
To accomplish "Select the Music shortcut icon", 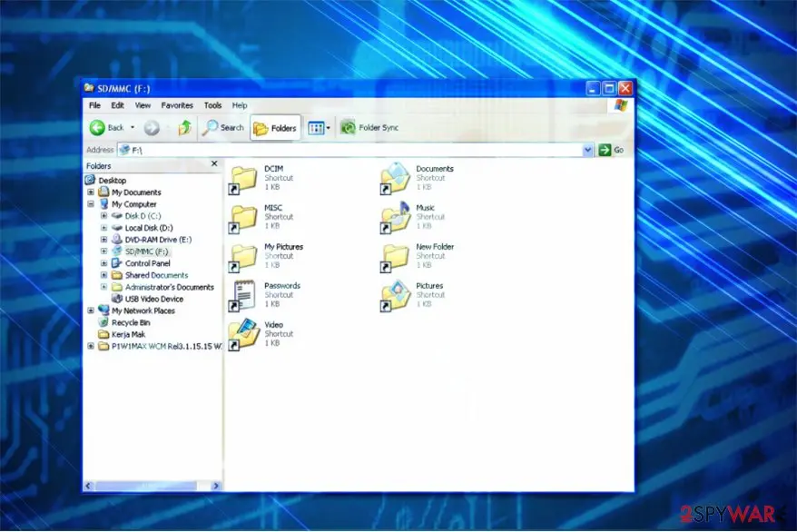I will click(x=395, y=218).
